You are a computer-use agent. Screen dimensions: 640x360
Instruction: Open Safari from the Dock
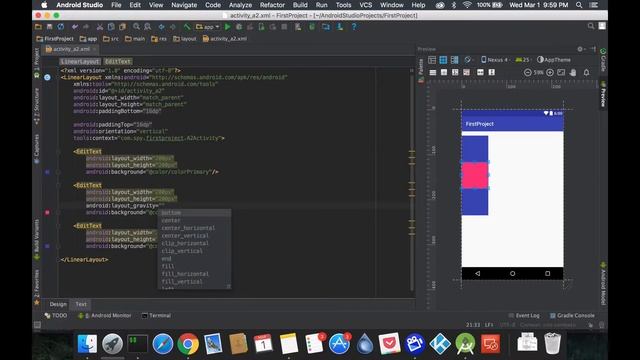[162, 344]
